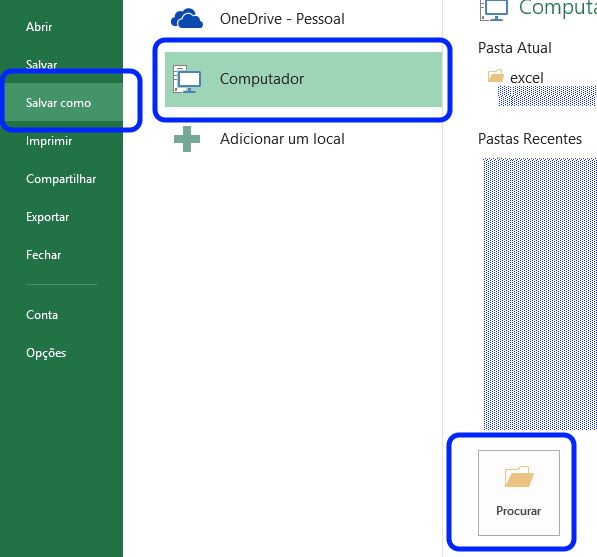Click the excel folder icon
The image size is (597, 557).
496,76
